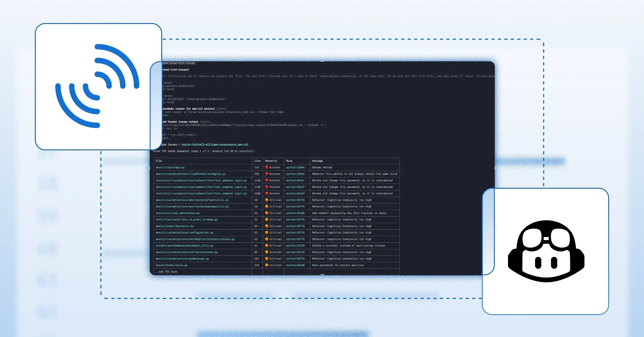
Task: Click the GitHub Copilot mascot logo card
Action: (546, 251)
